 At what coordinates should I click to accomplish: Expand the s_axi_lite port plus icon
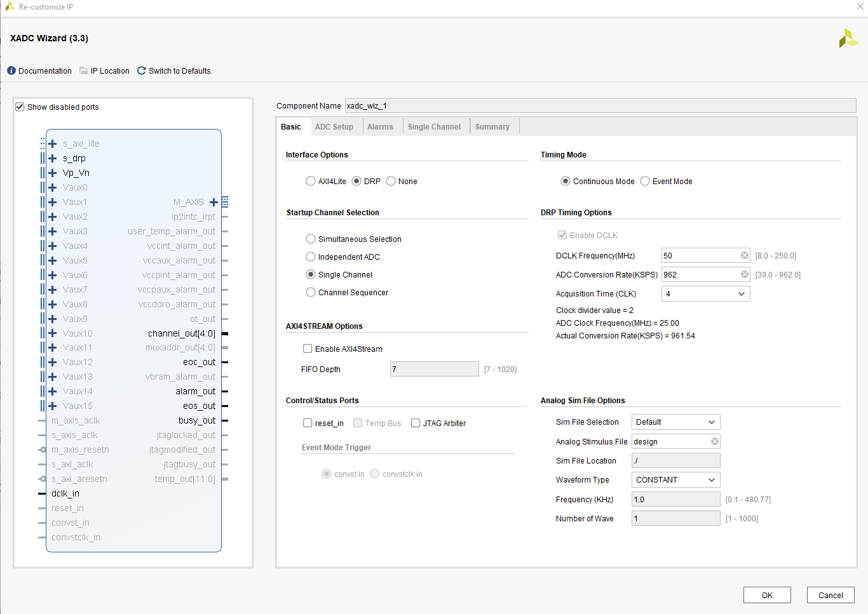click(x=53, y=143)
